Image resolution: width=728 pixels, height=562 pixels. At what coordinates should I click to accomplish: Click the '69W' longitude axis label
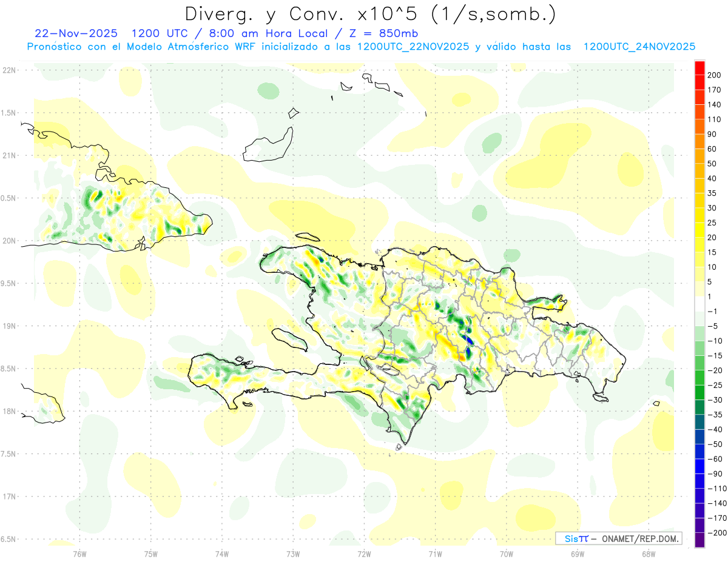click(578, 554)
